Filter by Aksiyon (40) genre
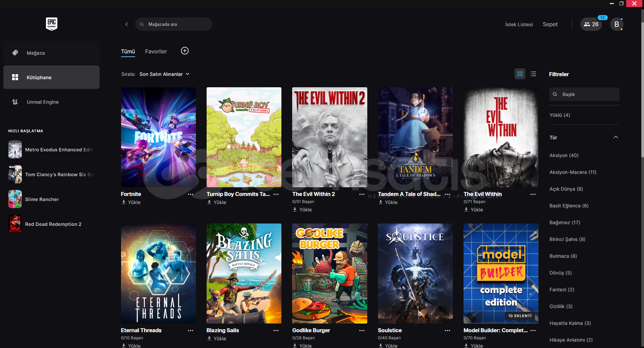Image resolution: width=644 pixels, height=348 pixels. (x=564, y=155)
